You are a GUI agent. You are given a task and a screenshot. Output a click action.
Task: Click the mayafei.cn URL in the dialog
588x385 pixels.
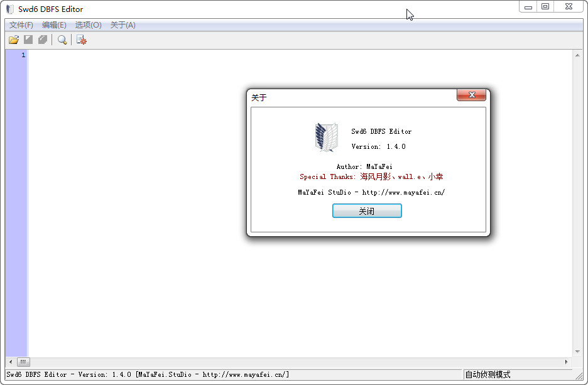[x=403, y=192]
